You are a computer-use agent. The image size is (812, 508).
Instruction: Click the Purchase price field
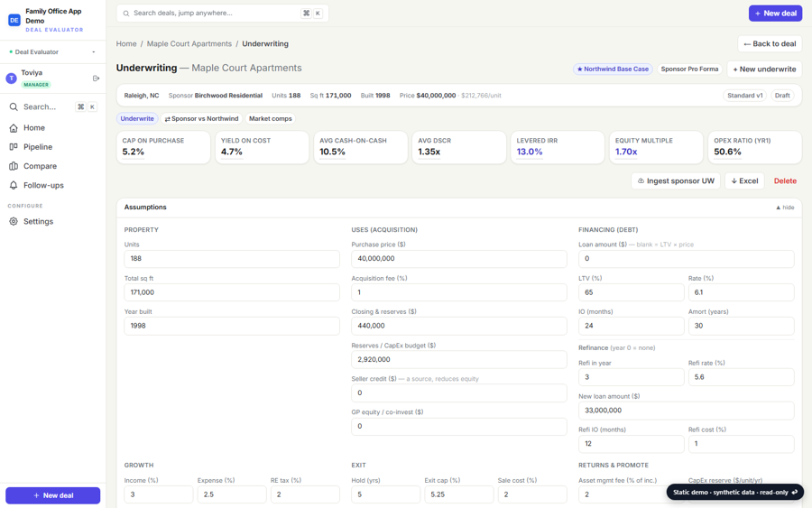point(459,259)
